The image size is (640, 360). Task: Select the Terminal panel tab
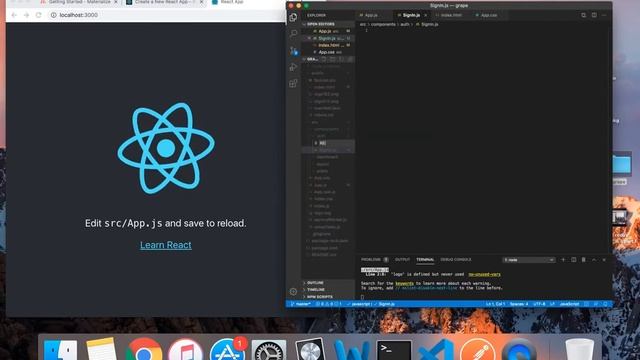tap(425, 260)
